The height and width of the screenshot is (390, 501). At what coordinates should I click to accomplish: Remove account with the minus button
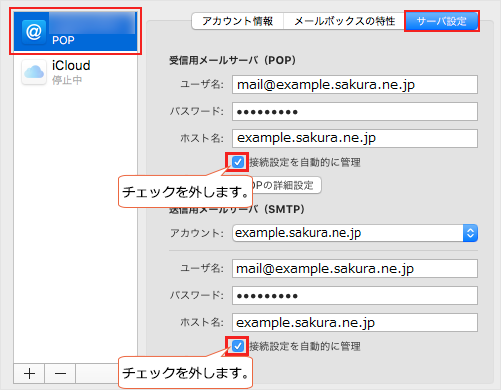click(60, 374)
